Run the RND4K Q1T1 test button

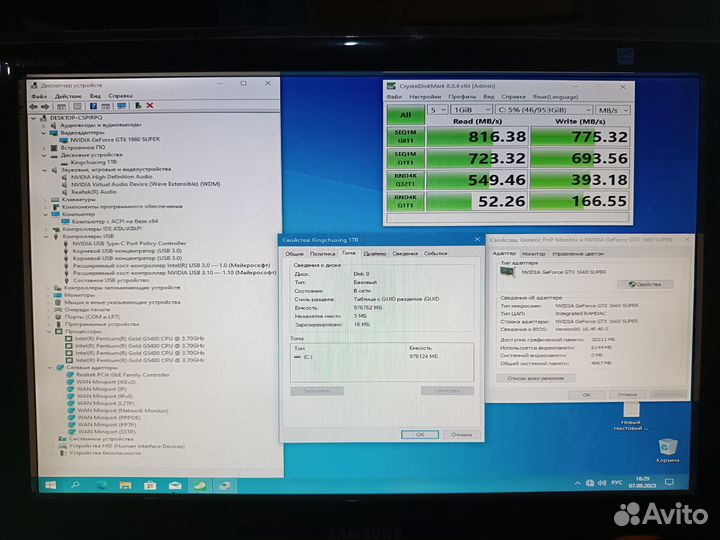click(405, 201)
